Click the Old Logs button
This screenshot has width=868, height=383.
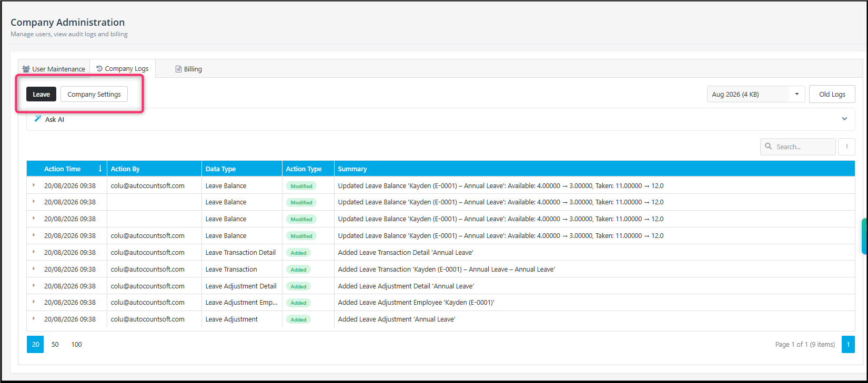832,94
